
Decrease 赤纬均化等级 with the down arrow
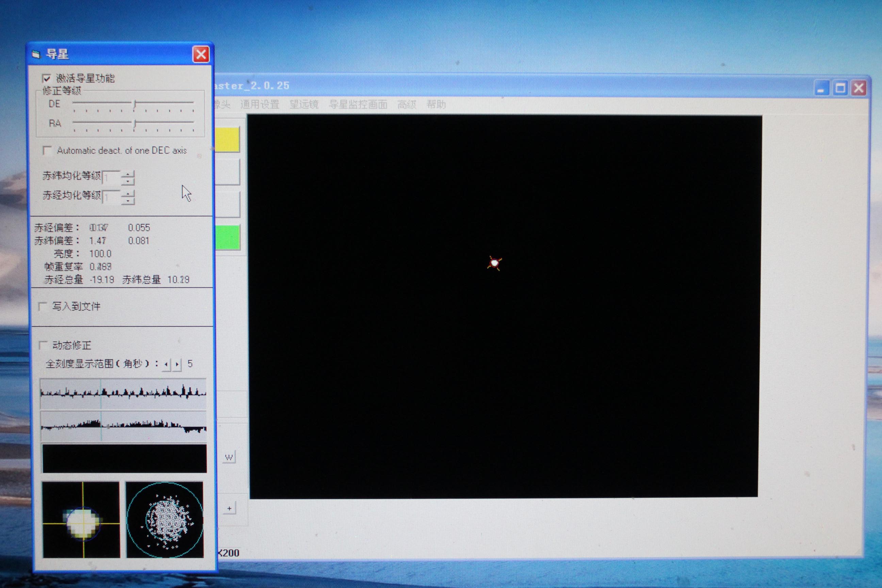pos(128,181)
